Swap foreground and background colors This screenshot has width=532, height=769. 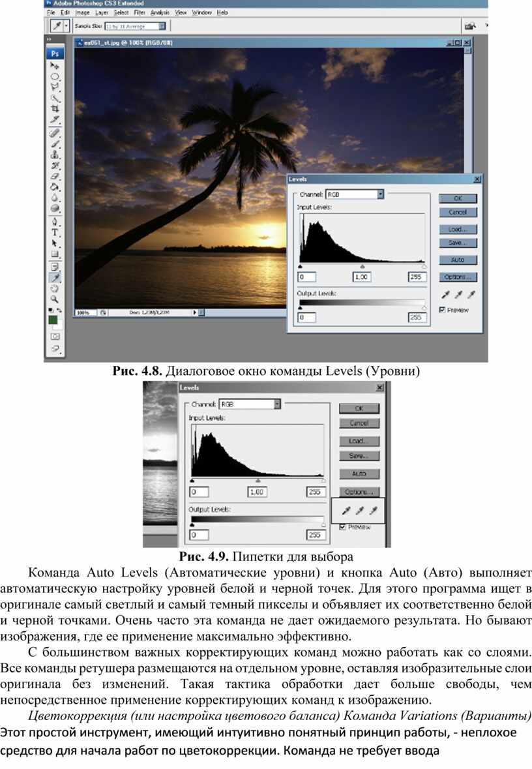(x=59, y=310)
